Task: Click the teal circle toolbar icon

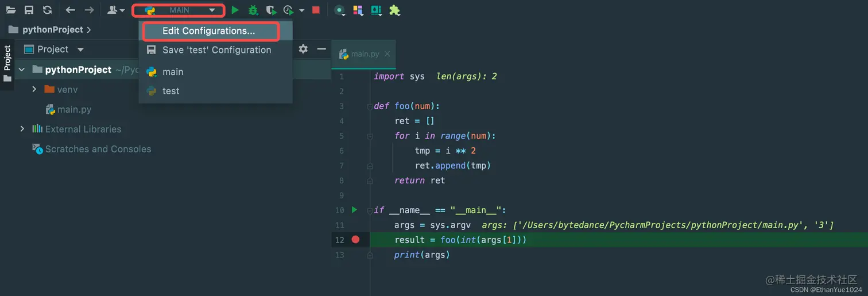Action: point(340,10)
